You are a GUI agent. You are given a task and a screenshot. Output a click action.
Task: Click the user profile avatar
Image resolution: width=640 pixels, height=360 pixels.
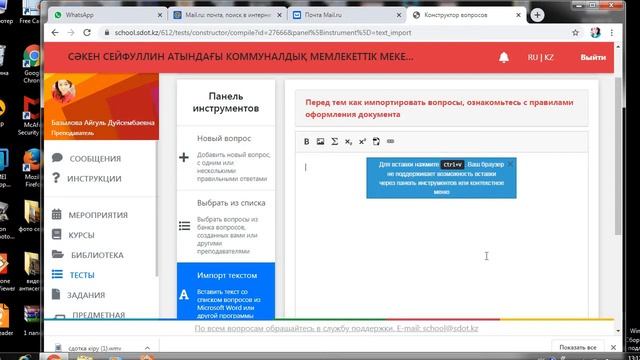pos(64,91)
